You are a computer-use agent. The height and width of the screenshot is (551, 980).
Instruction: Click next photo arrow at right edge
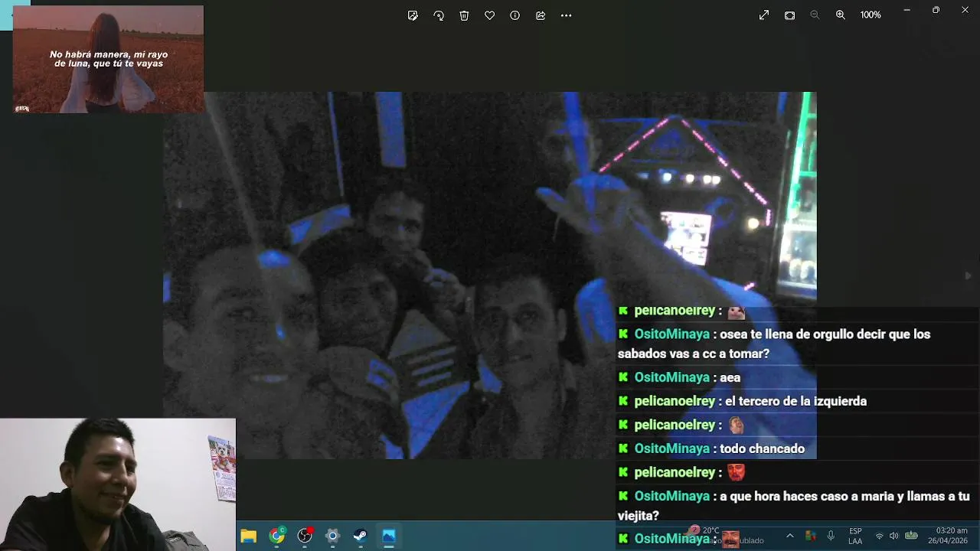point(968,275)
